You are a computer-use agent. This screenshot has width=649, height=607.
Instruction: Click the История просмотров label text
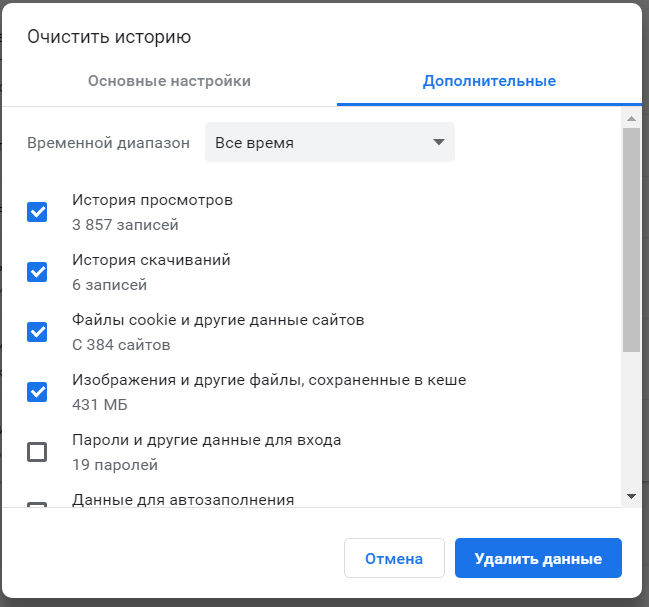pyautogui.click(x=152, y=200)
